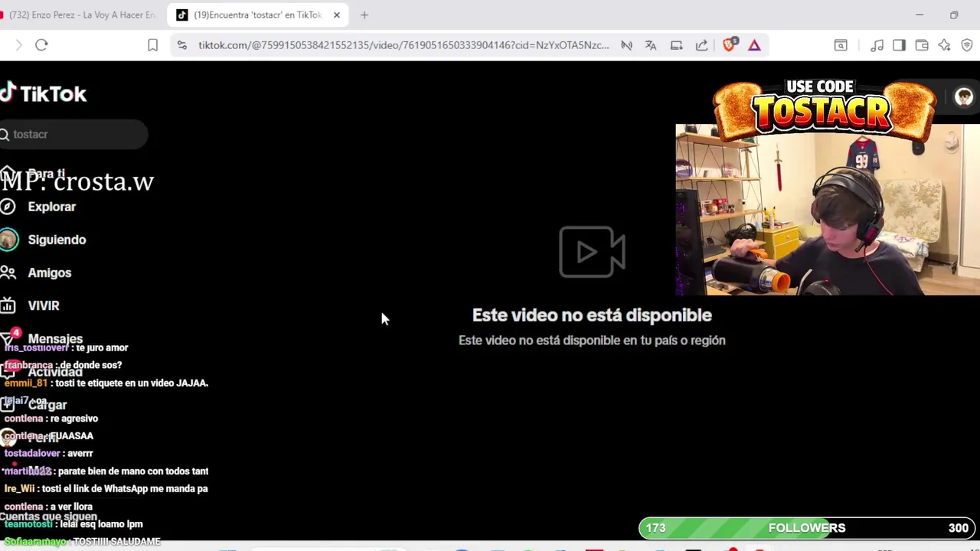Image resolution: width=980 pixels, height=551 pixels.
Task: Open Brave Rewards triangle icon
Action: [754, 45]
